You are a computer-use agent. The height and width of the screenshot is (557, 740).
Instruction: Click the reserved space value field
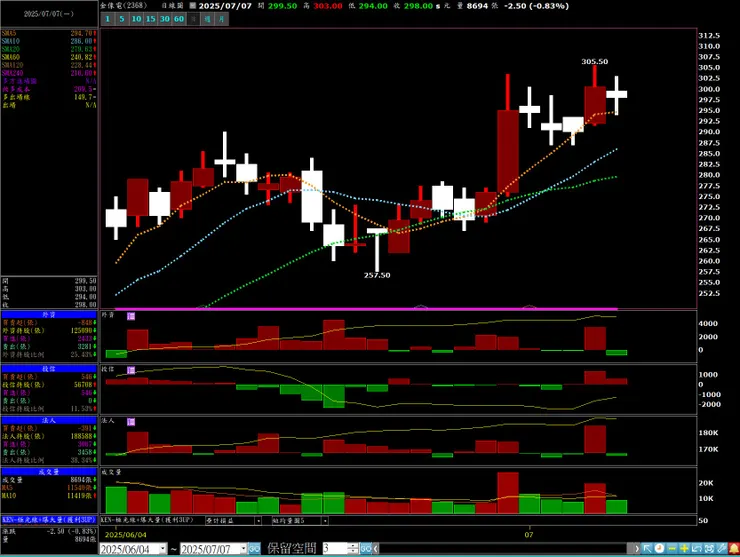point(336,549)
